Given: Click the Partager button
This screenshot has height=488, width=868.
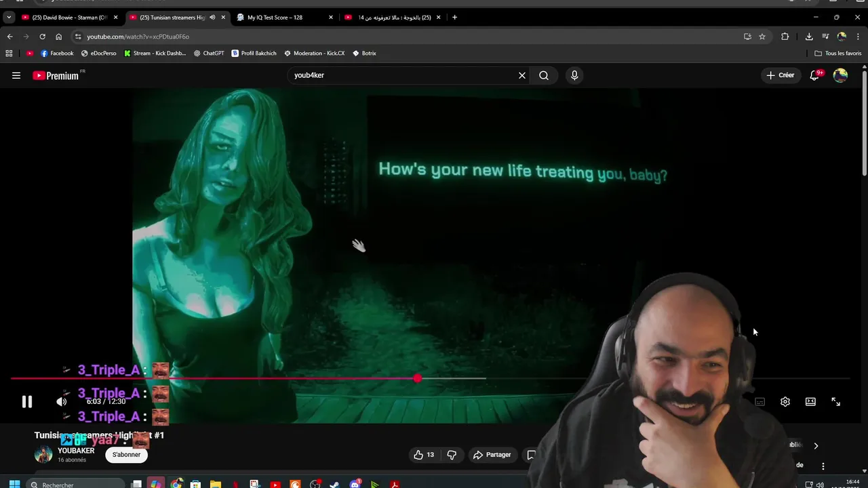Looking at the screenshot, I should point(492,455).
